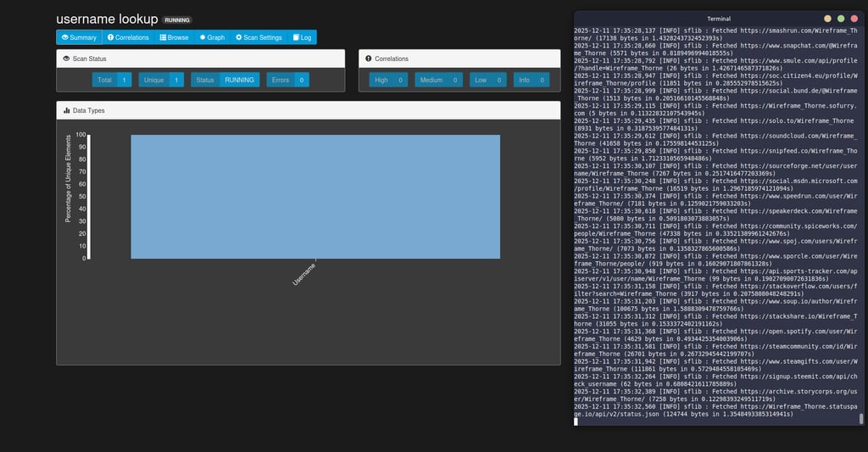Click the Percentage of Unique Elements axis label

point(68,179)
